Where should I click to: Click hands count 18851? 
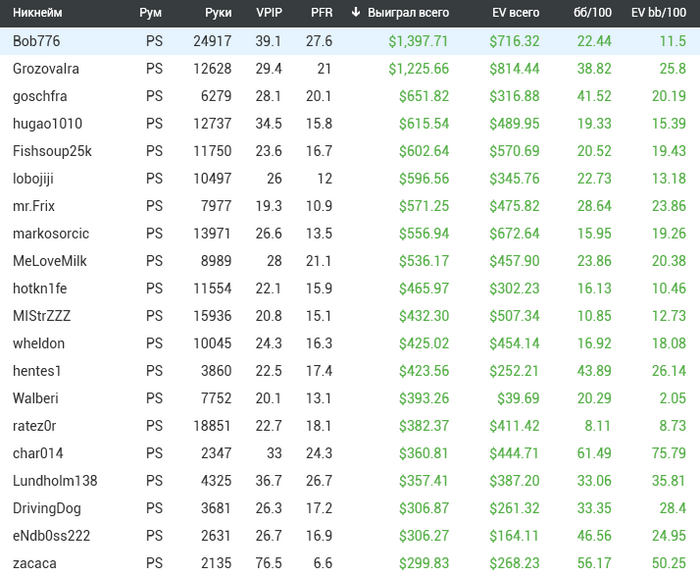tap(212, 426)
